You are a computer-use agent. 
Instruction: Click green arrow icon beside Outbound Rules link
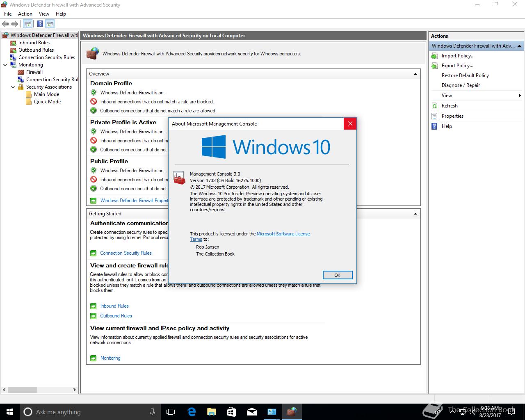coord(93,316)
